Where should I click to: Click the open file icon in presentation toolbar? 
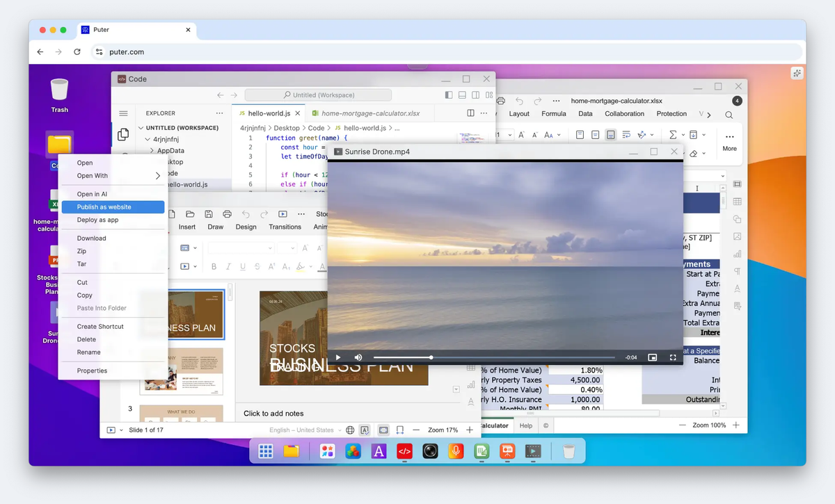(x=189, y=214)
